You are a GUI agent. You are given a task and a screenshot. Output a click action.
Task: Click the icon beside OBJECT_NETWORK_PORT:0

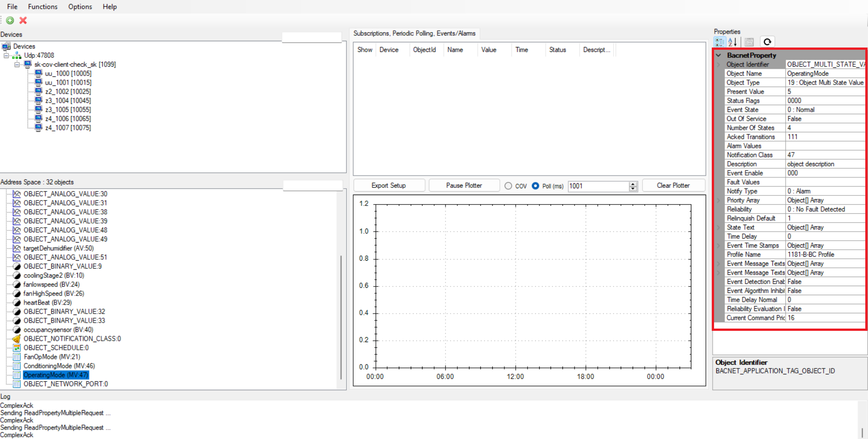17,384
